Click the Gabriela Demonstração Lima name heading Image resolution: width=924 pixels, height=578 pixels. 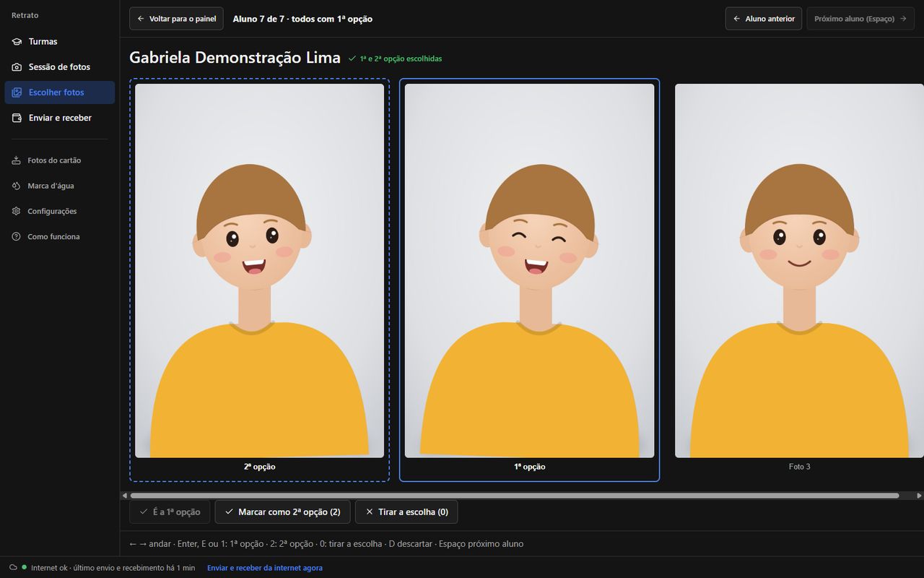point(235,58)
